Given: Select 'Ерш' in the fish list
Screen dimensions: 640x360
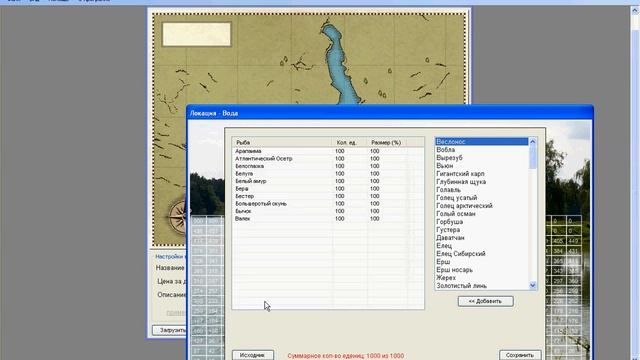Looking at the screenshot, I should point(482,262).
